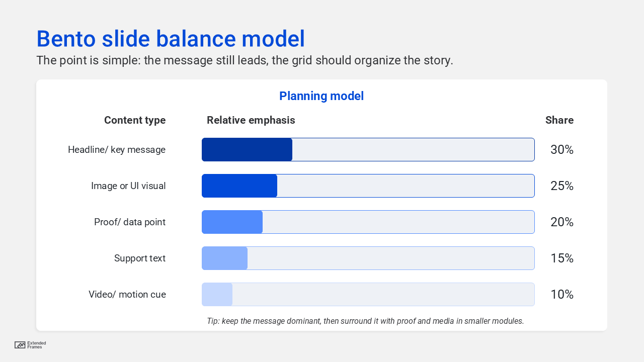Click the 'Extended Frames' brand text
Viewport: 644px width, 362px height.
coord(37,345)
